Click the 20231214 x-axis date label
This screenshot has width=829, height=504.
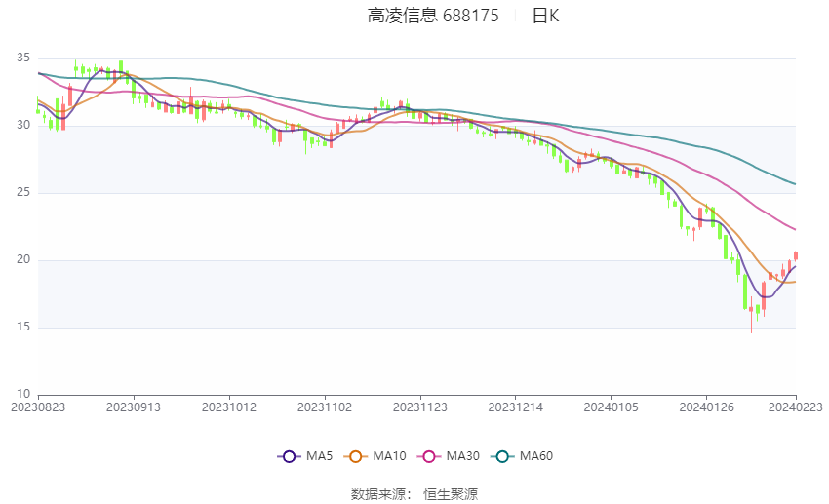(516, 407)
